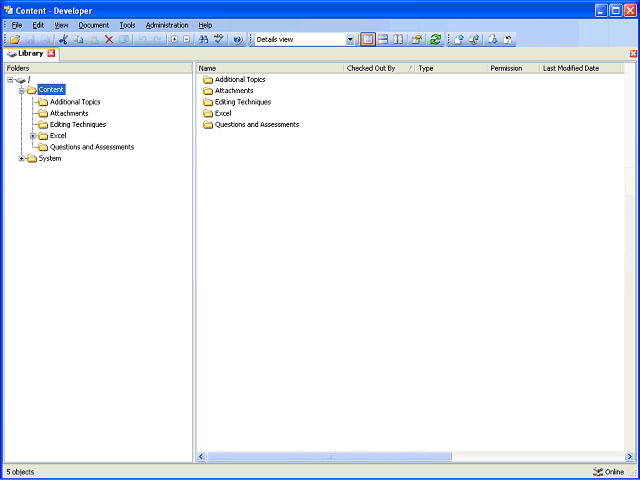Image resolution: width=640 pixels, height=480 pixels.
Task: Switch to single pane layout view
Action: tap(368, 40)
